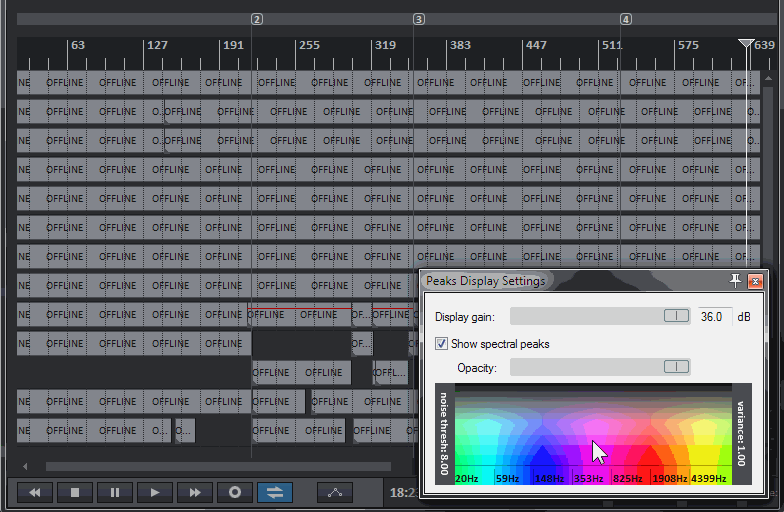Click the noise thresh label on spectrum

(444, 434)
